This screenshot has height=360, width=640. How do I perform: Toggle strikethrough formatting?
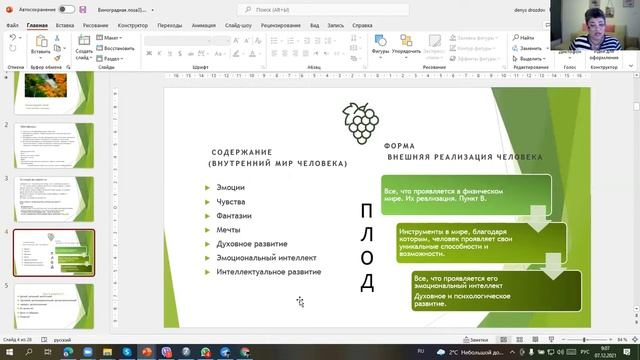point(190,53)
